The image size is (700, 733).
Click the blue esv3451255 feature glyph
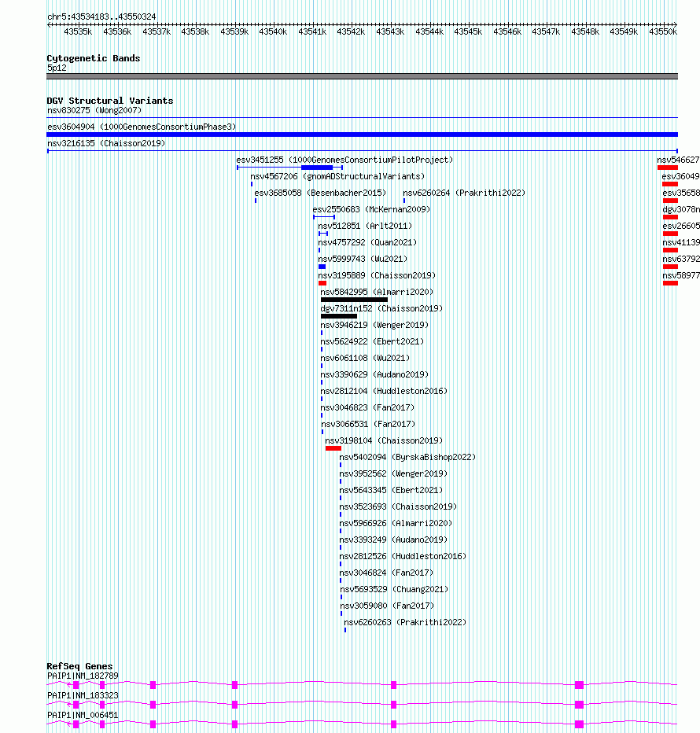click(x=290, y=168)
